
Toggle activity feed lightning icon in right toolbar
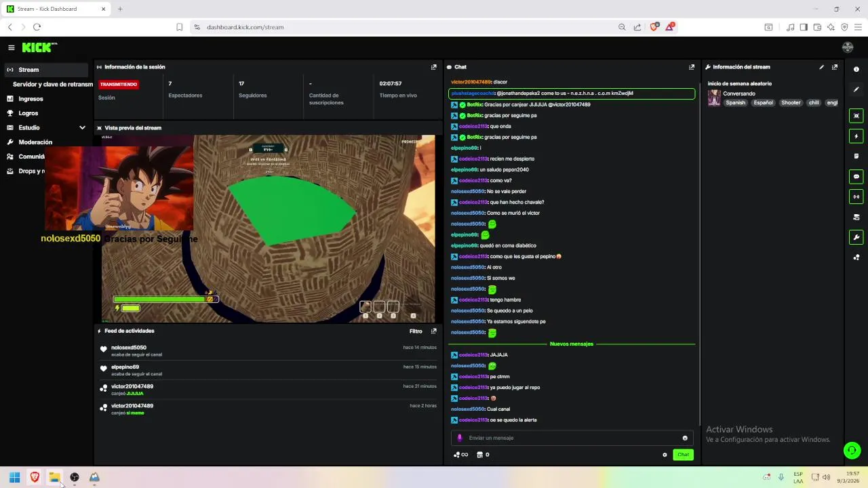(x=856, y=136)
